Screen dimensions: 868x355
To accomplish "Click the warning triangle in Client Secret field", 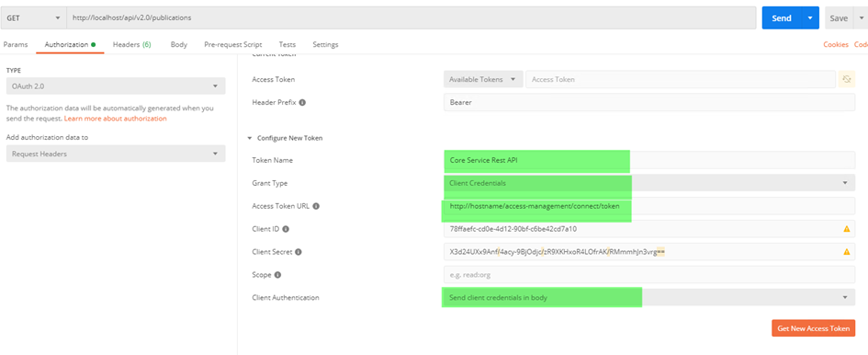I will pos(846,252).
